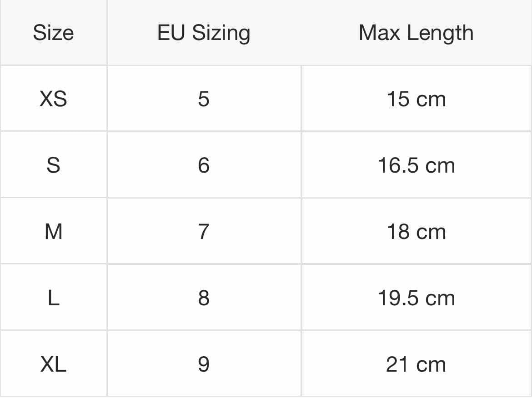Select the XS size cell
Viewport: 532px width, 398px height.
click(53, 98)
